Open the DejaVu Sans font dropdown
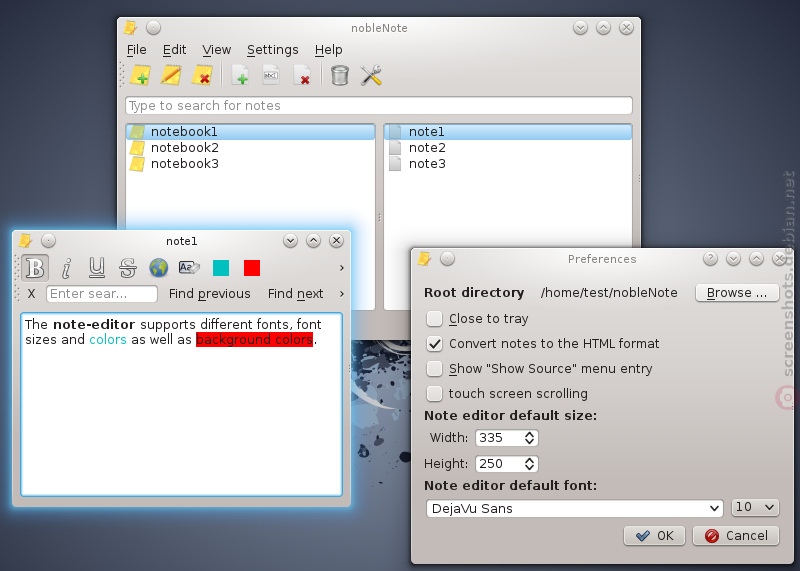Screen dimensions: 800x571 pyautogui.click(x=575, y=509)
